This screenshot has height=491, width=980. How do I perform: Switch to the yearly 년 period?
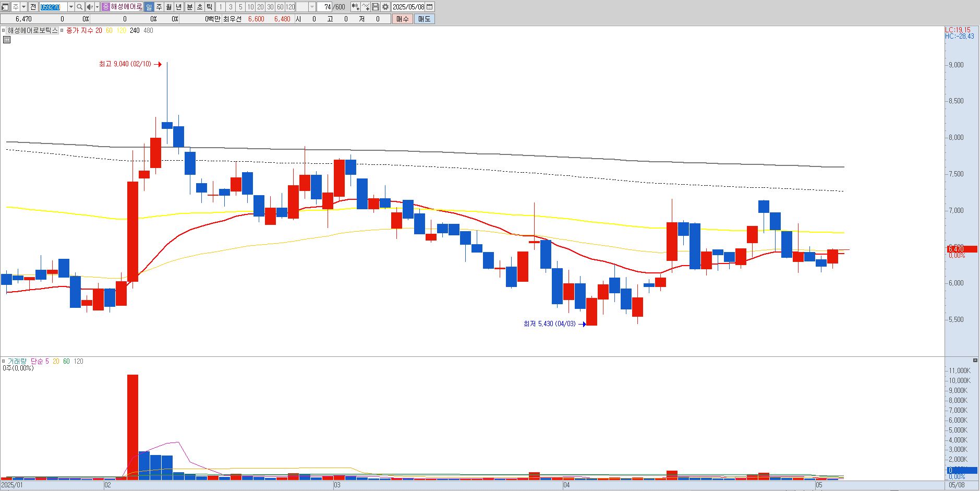179,7
